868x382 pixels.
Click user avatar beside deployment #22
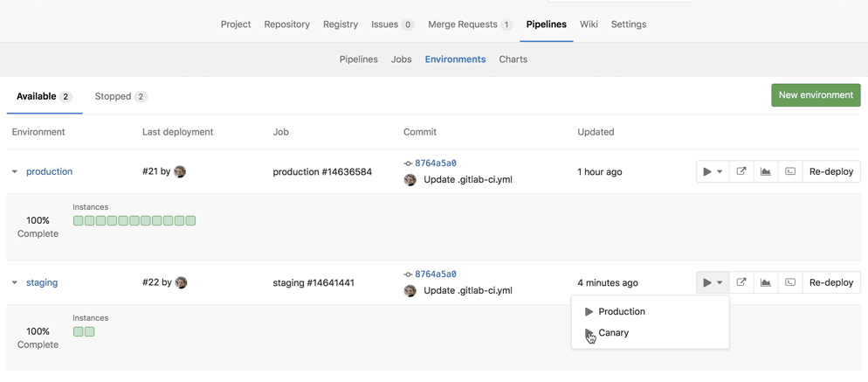click(181, 282)
